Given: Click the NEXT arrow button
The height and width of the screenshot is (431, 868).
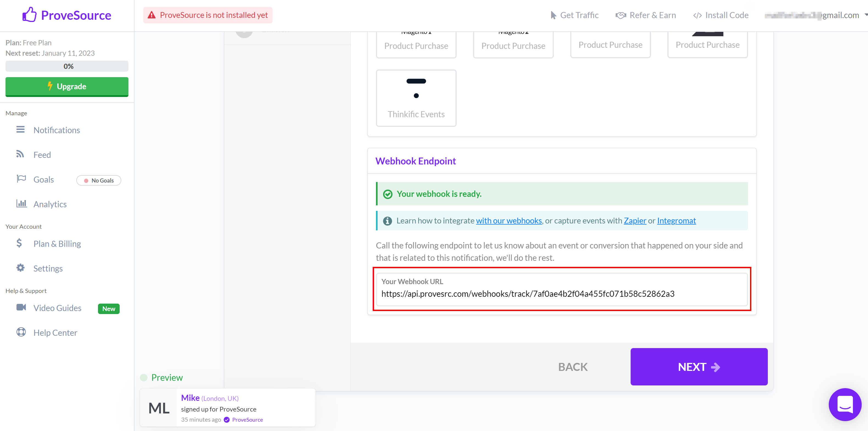Looking at the screenshot, I should pos(699,367).
